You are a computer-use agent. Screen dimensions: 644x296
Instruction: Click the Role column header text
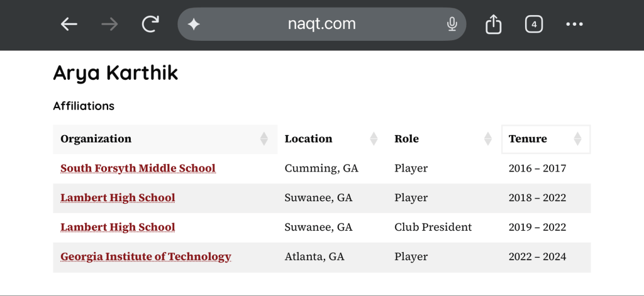tap(406, 139)
